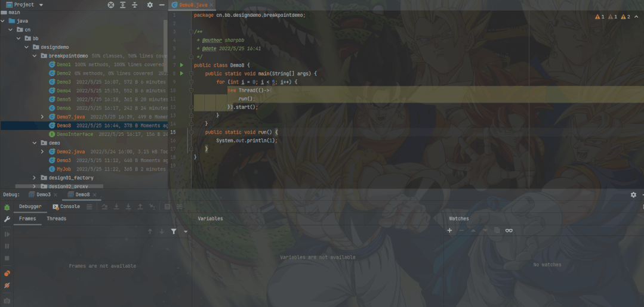Open View Breakpoints icon
The height and width of the screenshot is (307, 644).
coord(7,274)
